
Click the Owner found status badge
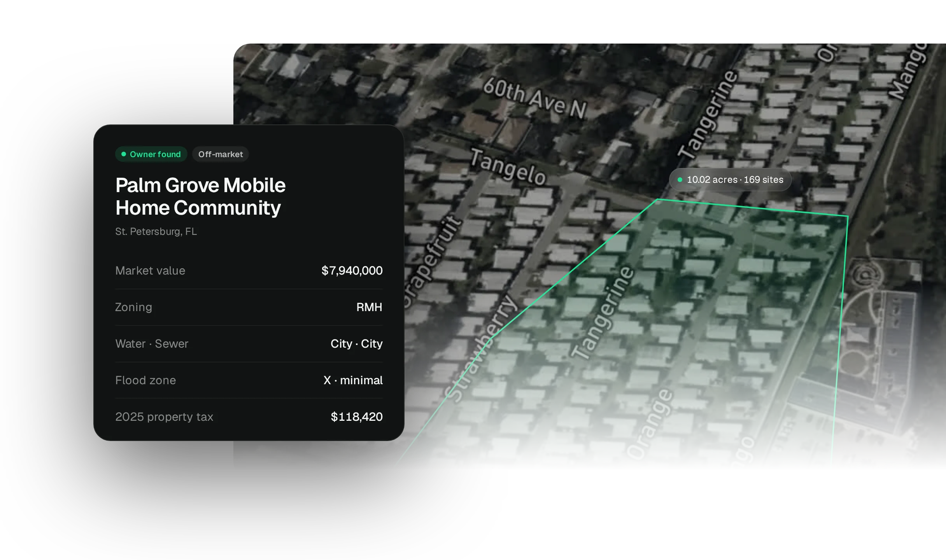pos(151,154)
